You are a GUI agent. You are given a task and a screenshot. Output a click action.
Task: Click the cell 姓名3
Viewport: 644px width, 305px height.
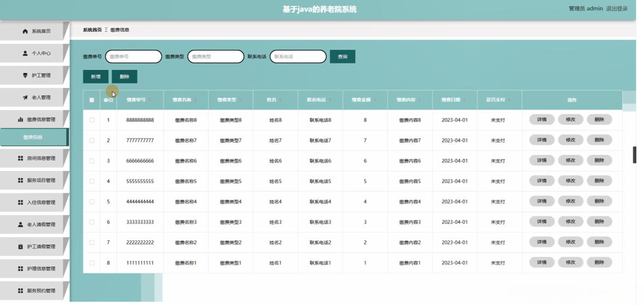point(276,222)
